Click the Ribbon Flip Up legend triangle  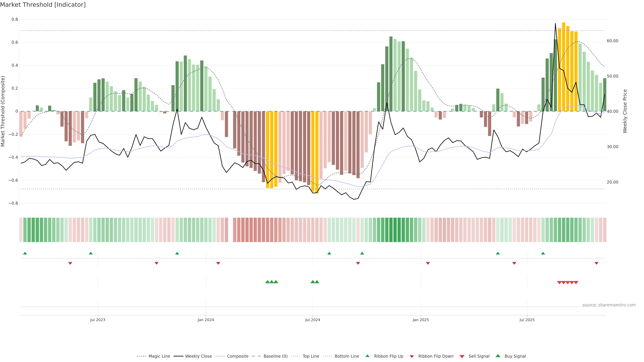pos(367,356)
